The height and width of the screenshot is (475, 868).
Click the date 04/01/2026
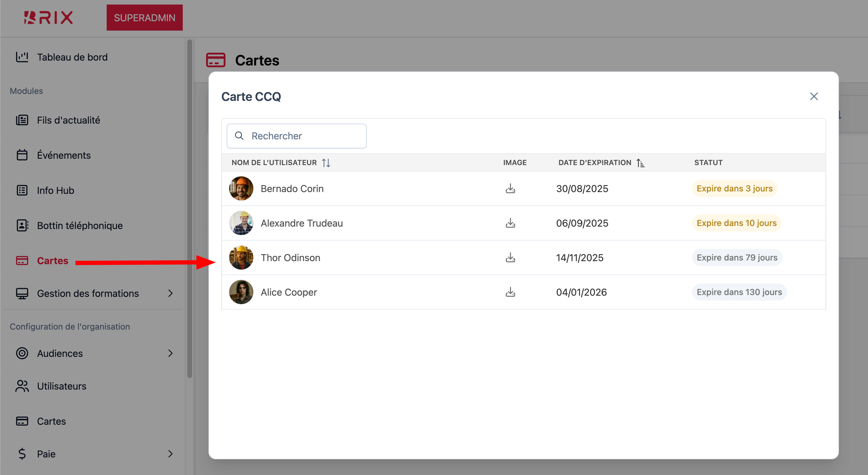(x=581, y=292)
